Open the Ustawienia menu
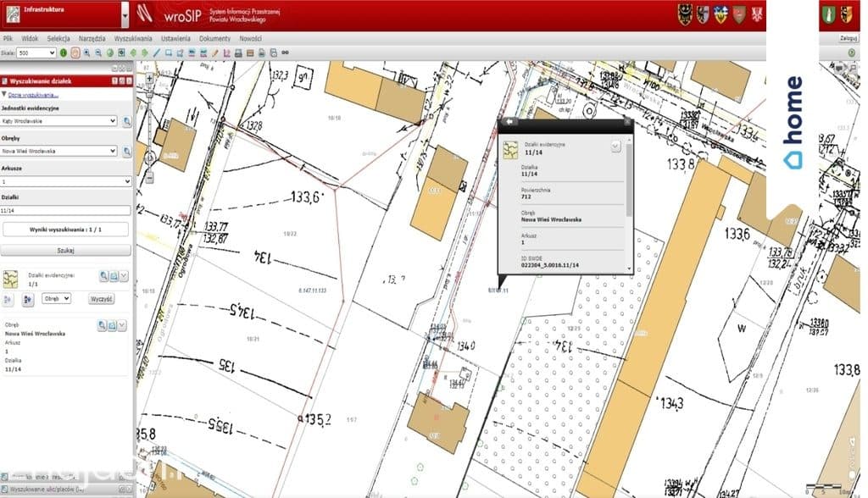Screen dimensions: 868x498 175,39
